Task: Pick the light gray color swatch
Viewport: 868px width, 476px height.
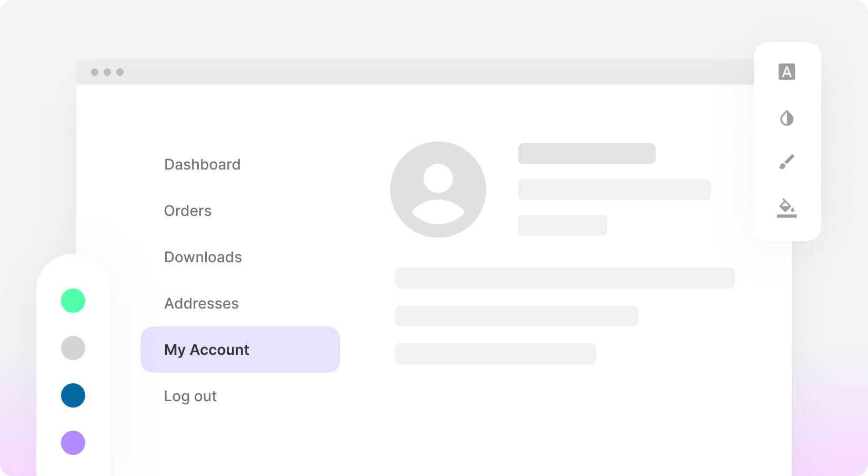Action: 73,348
